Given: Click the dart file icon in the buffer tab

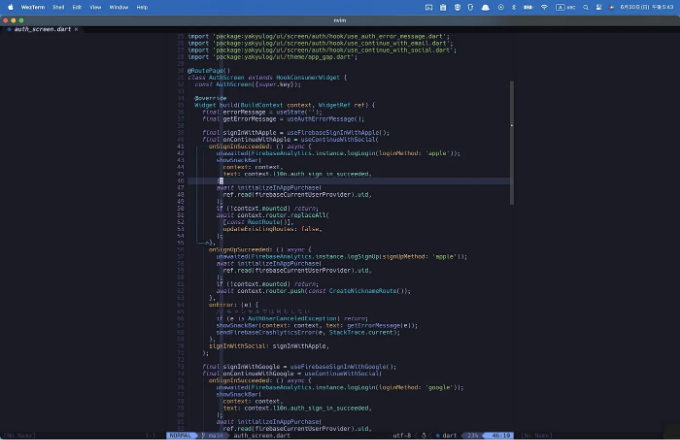Looking at the screenshot, I should [x=9, y=29].
